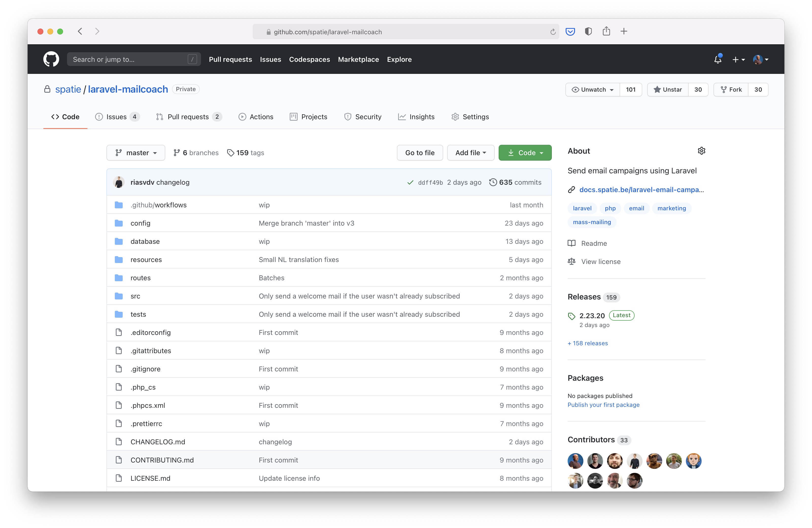The width and height of the screenshot is (812, 528).
Task: Click the Go to file button
Action: pyautogui.click(x=420, y=153)
